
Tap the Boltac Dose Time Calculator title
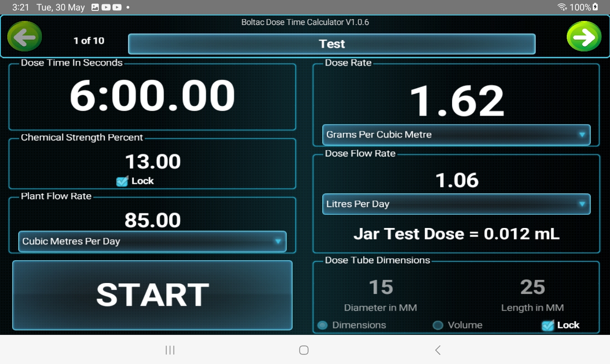pyautogui.click(x=305, y=22)
